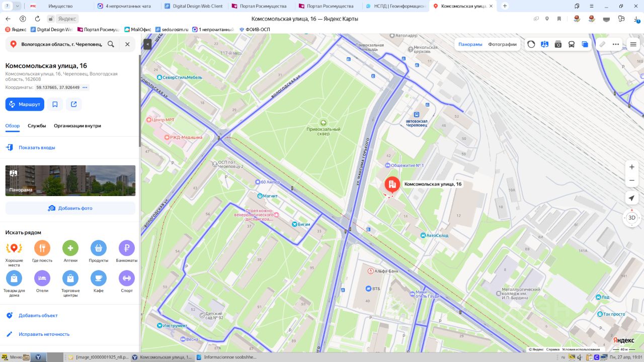Open the Организации внутри tab
The width and height of the screenshot is (644, 362).
[77, 126]
